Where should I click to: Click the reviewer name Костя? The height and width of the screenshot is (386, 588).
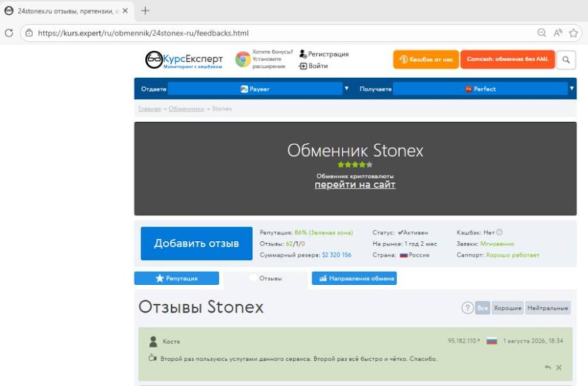(x=171, y=342)
